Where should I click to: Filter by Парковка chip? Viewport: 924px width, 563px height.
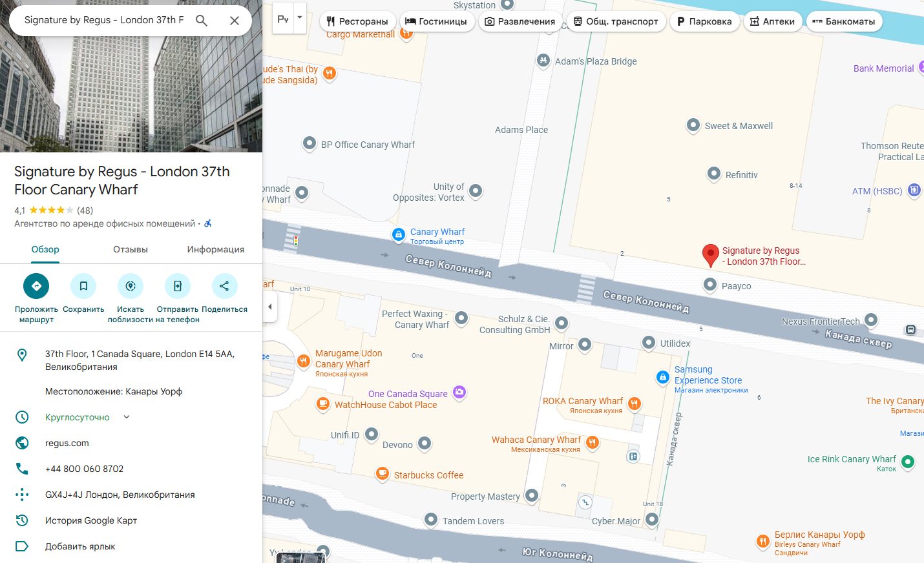[704, 21]
